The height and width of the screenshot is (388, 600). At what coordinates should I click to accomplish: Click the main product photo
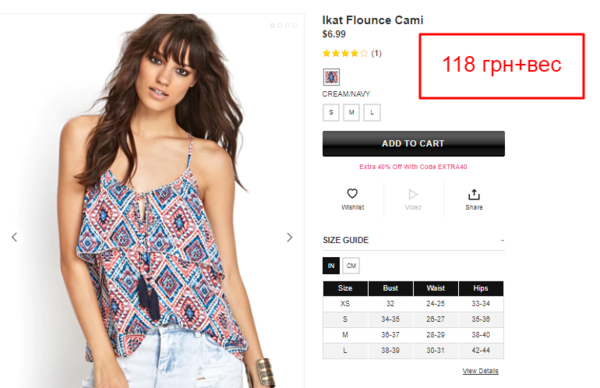153,201
